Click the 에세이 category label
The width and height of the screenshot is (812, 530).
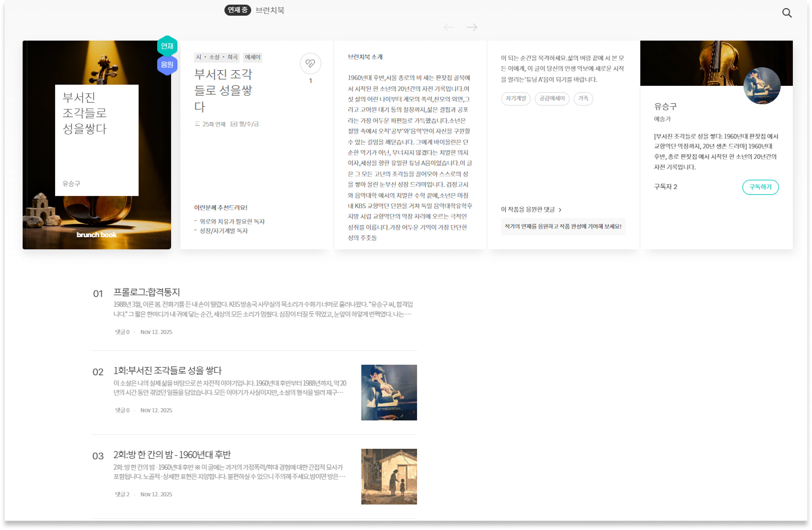(x=252, y=57)
